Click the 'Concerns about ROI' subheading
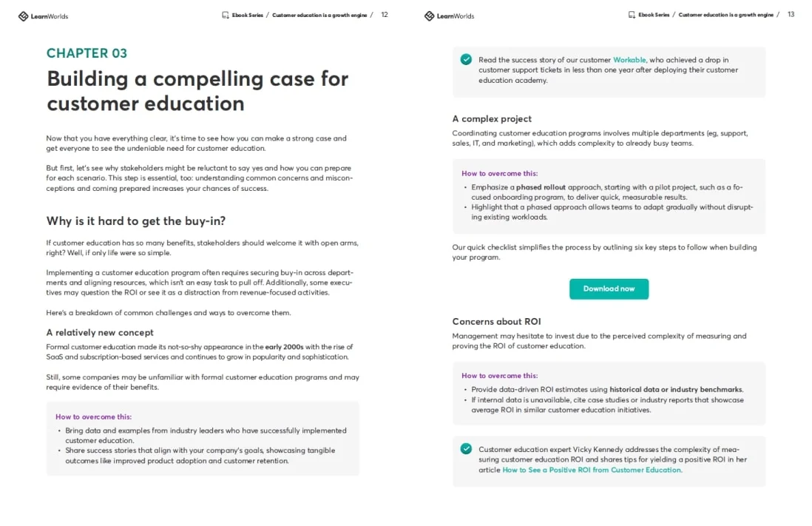 click(x=496, y=321)
